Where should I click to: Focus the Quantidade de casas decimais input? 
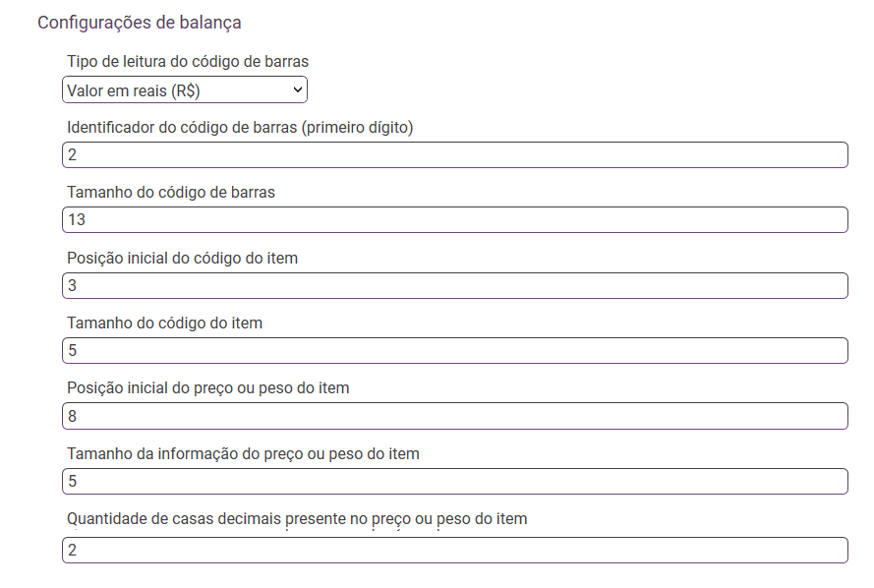[x=454, y=551]
